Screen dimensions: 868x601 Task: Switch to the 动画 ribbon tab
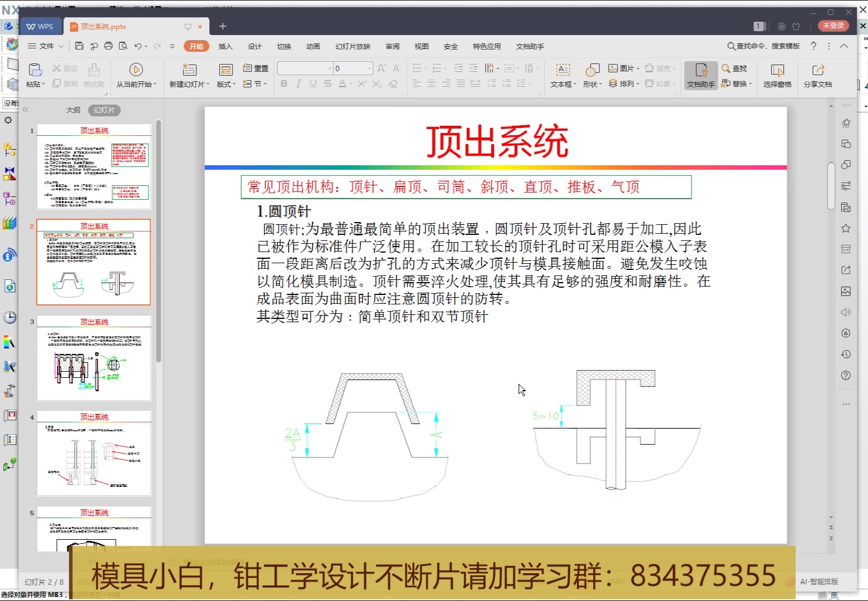click(313, 46)
